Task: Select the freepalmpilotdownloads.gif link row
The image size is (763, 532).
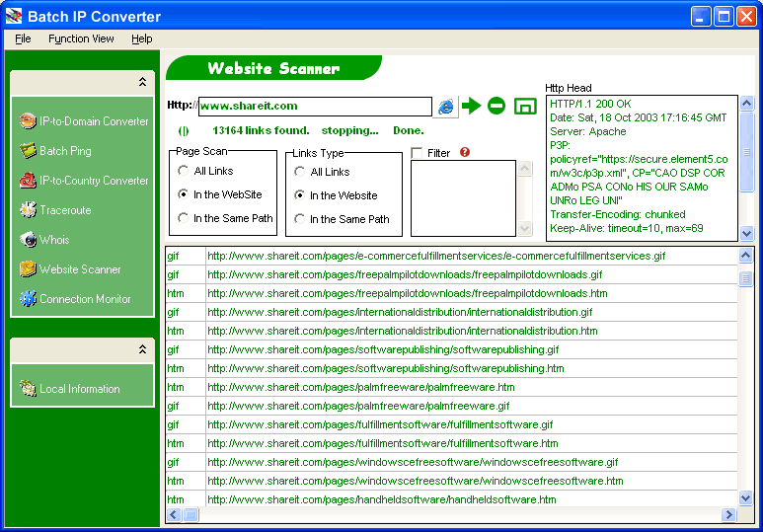Action: 451,275
